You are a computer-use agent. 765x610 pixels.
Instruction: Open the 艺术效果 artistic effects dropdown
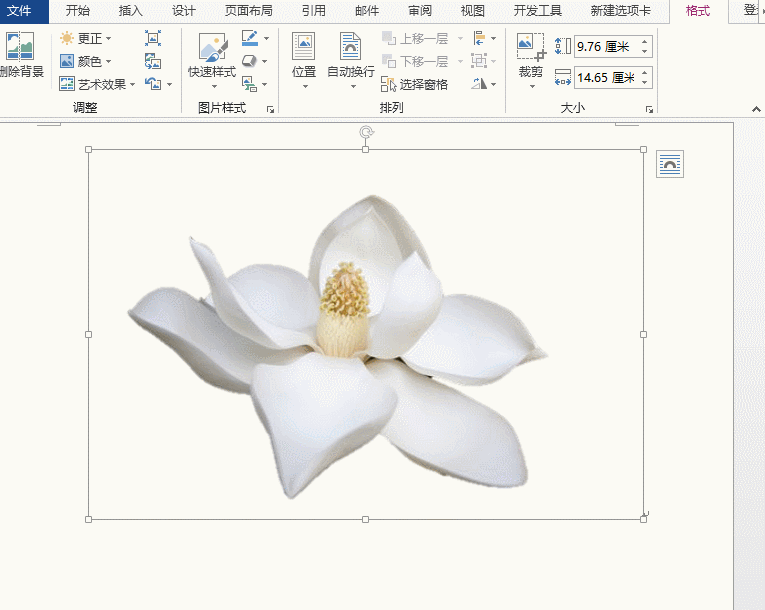tap(98, 84)
